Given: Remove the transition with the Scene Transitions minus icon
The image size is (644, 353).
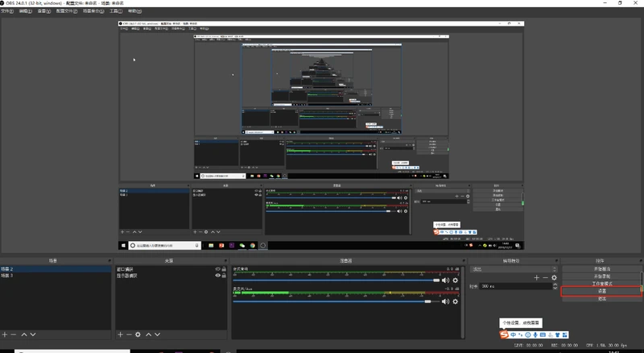Looking at the screenshot, I should 545,278.
